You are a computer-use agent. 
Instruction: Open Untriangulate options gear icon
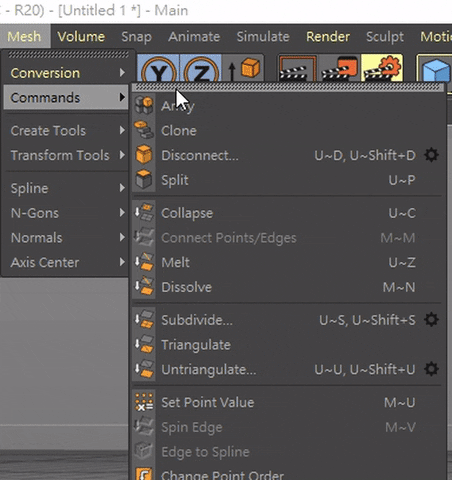click(431, 369)
